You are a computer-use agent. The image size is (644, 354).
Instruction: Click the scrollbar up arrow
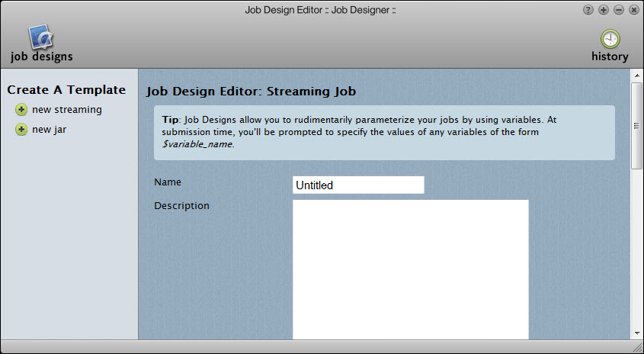click(636, 76)
